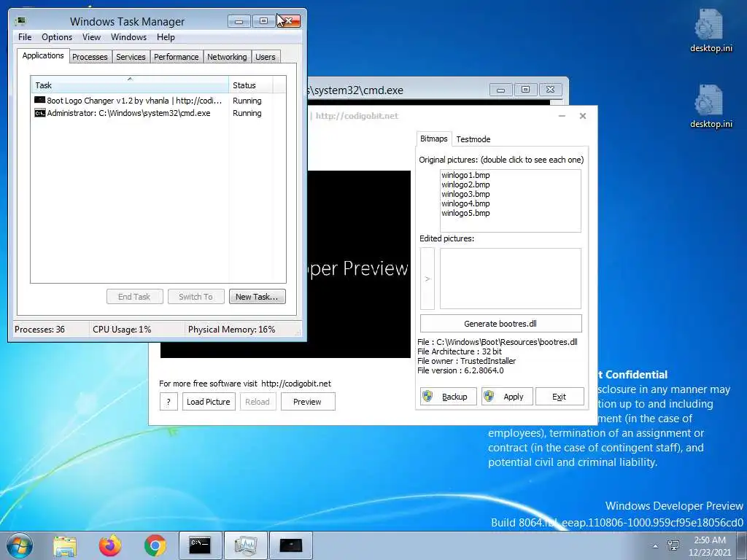Open the File menu in Task Manager
The width and height of the screenshot is (747, 560).
point(25,37)
